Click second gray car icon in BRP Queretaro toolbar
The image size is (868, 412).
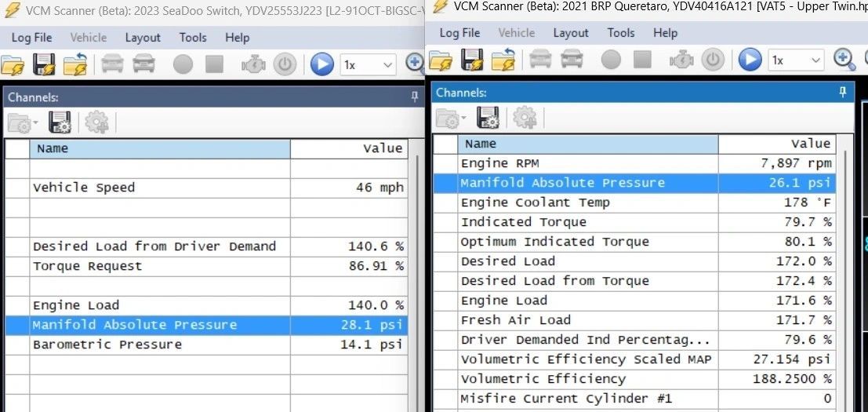point(572,60)
